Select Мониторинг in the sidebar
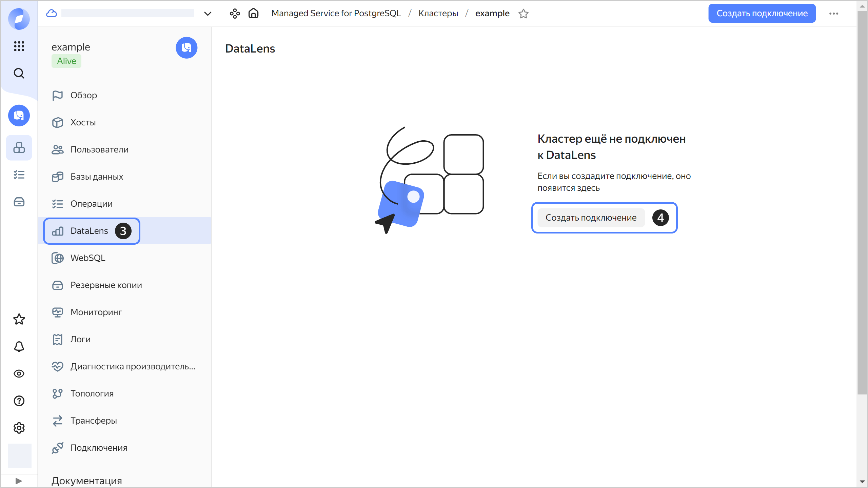 point(96,312)
